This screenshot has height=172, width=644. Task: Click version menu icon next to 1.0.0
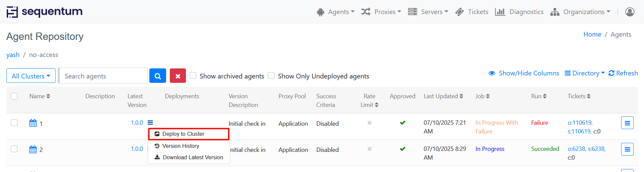[150, 123]
